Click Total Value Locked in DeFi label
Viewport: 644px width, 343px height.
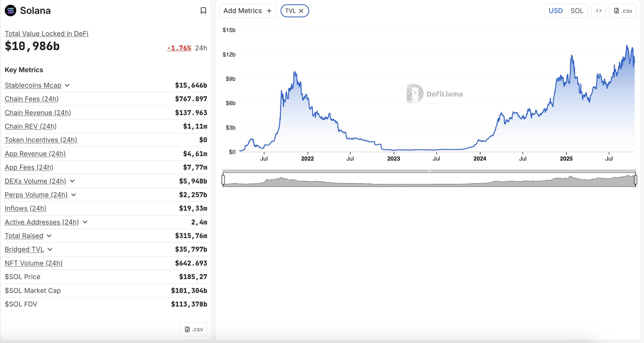pos(47,34)
